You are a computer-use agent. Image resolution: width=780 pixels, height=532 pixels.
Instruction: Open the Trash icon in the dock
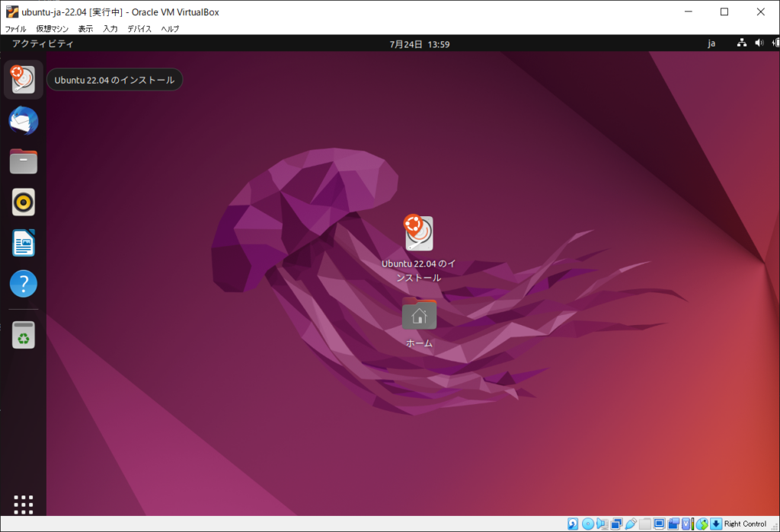click(x=23, y=335)
